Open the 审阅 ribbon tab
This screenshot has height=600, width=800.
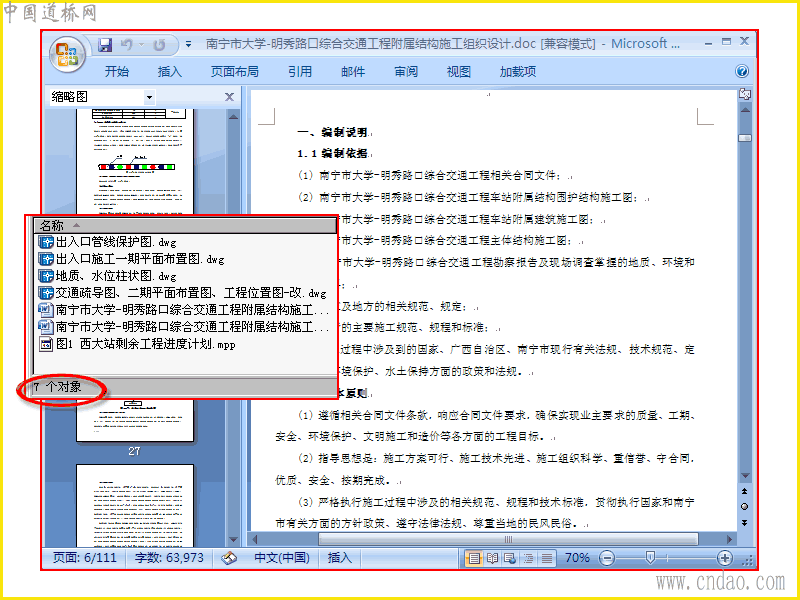406,71
